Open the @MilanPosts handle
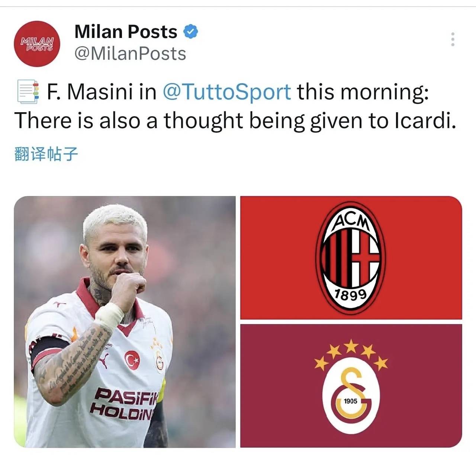 click(x=130, y=54)
